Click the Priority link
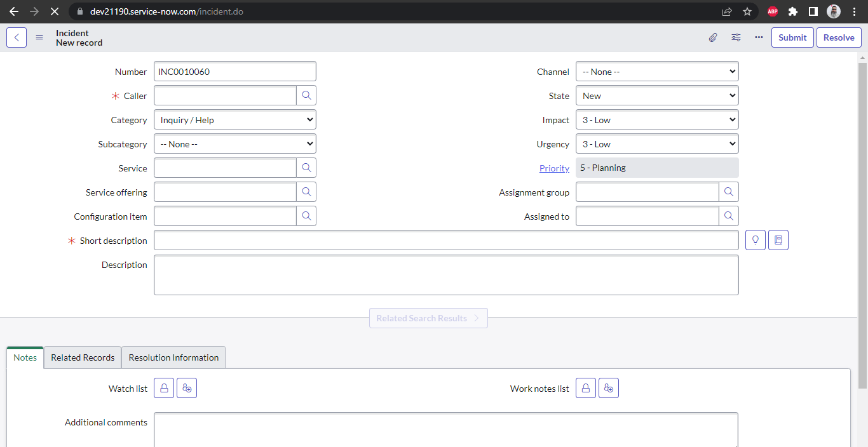This screenshot has width=868, height=447. pyautogui.click(x=553, y=168)
